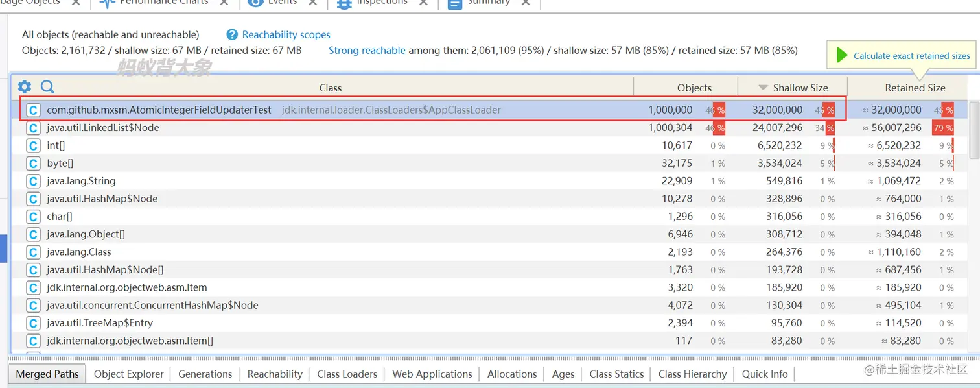Click the green play arrow icon beside Calculate exact retained sizes
Viewport: 980px width, 388px height.
842,55
